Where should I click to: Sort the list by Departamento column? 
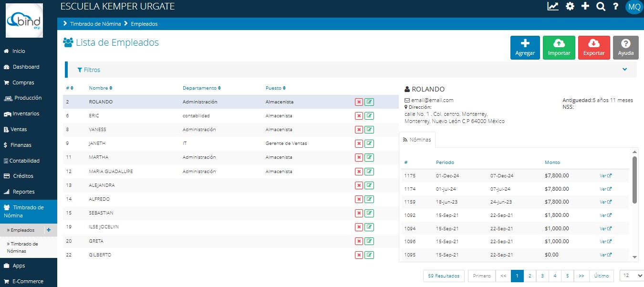tap(201, 88)
